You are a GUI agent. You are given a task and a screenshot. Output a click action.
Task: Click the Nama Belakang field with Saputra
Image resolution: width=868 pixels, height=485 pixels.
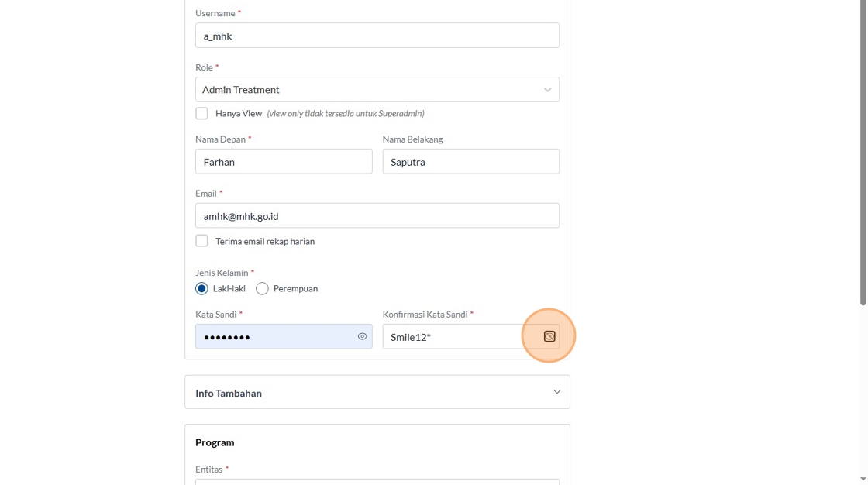point(470,162)
